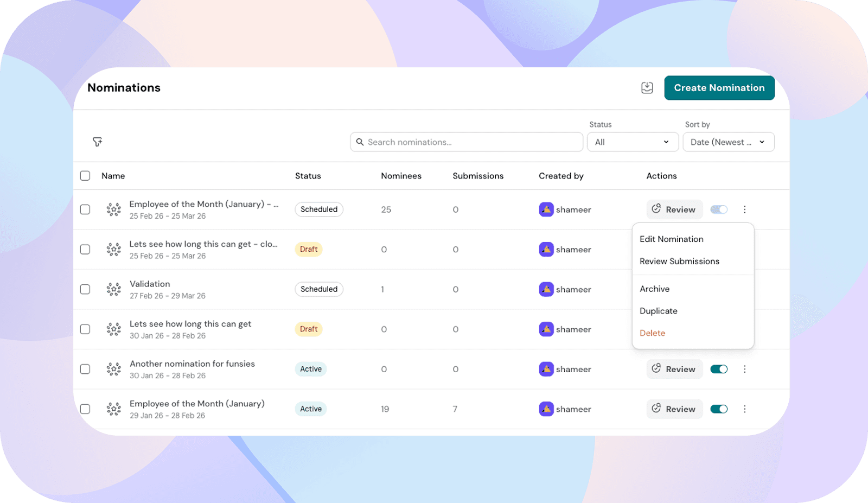Viewport: 868px width, 503px height.
Task: Tick the select-all checkbox in header
Action: tap(85, 176)
